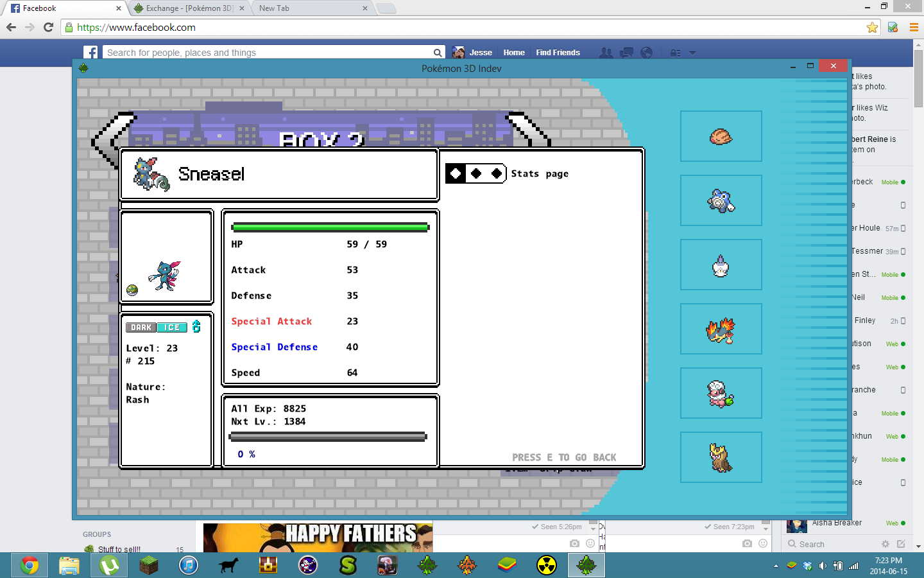924x578 pixels.
Task: Focus the Chrome address bar
Action: pos(465,27)
